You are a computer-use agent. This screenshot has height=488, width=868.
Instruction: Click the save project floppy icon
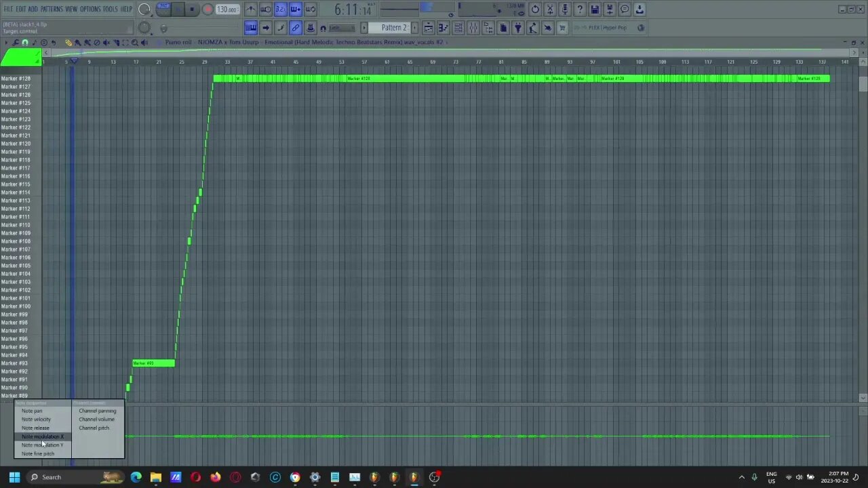(x=595, y=9)
